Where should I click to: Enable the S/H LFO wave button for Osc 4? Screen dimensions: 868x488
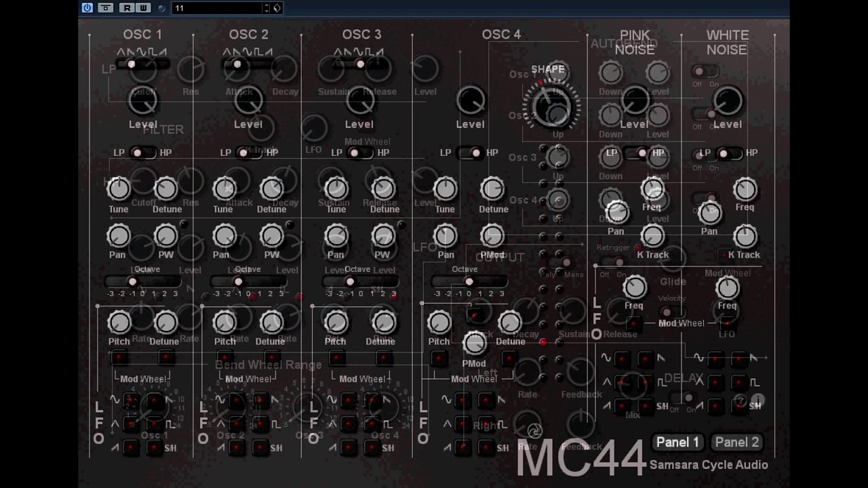pyautogui.click(x=486, y=447)
